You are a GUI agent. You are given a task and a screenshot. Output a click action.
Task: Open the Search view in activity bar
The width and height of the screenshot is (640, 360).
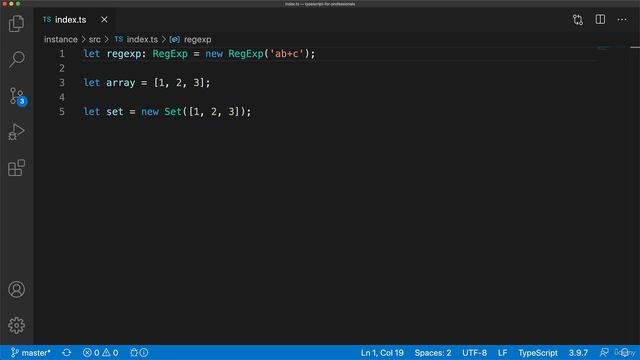(x=16, y=60)
